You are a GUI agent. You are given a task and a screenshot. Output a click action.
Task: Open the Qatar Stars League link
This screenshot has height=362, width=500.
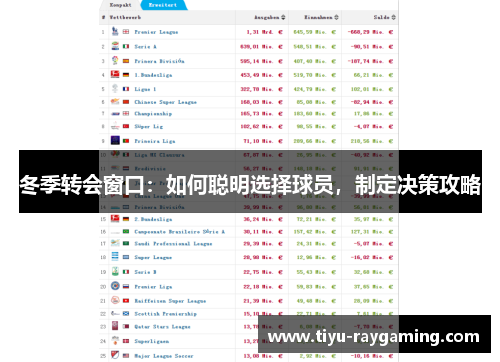[162, 327]
